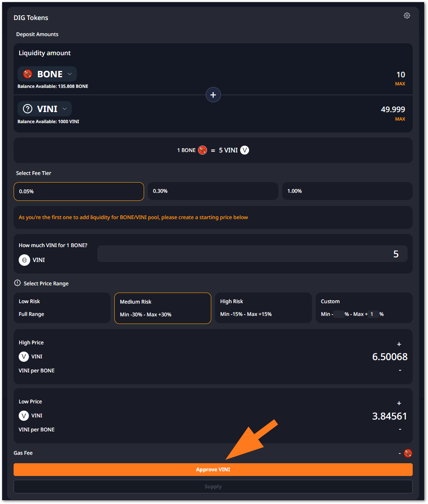The height and width of the screenshot is (504, 428).
Task: Switch to High Risk price range
Action: (x=263, y=308)
